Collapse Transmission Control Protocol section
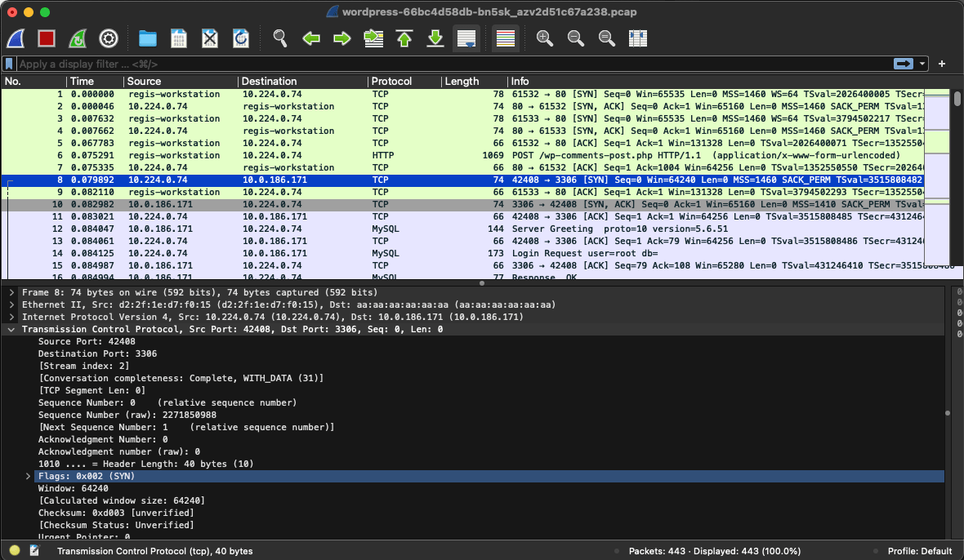 click(x=11, y=329)
